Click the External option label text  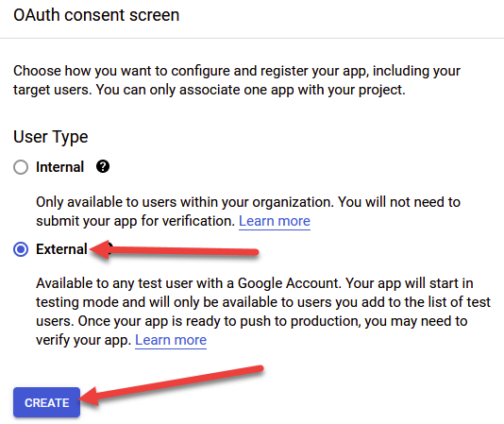click(x=61, y=249)
